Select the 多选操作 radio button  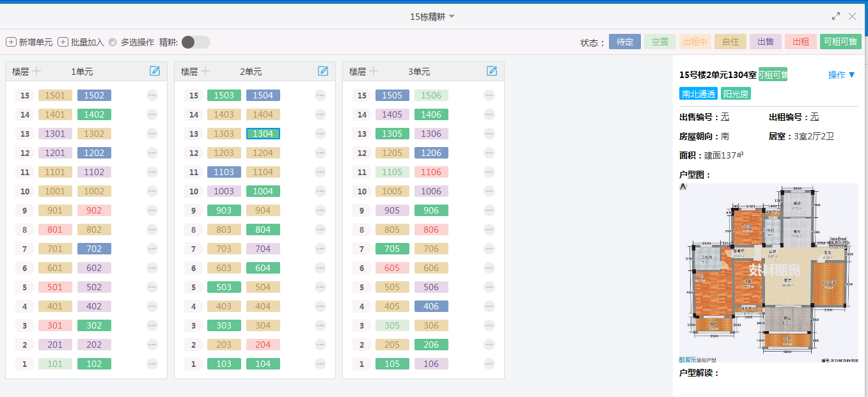coord(113,42)
